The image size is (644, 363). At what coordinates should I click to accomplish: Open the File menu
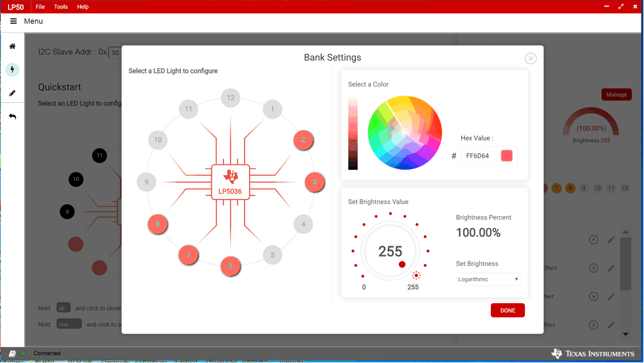point(40,7)
